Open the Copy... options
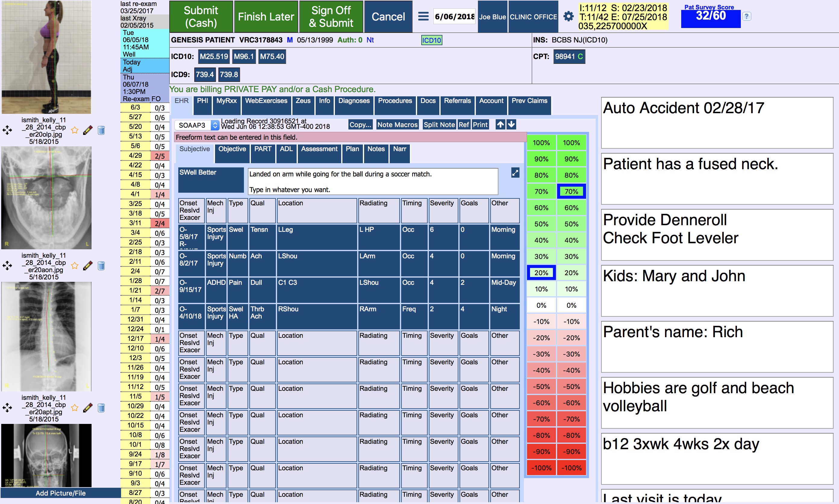Image resolution: width=839 pixels, height=504 pixels. coord(360,125)
